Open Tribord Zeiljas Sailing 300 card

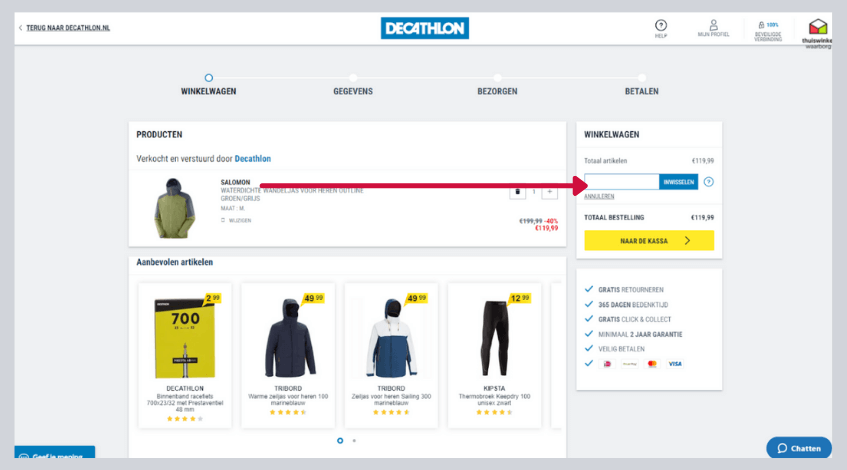(x=391, y=355)
